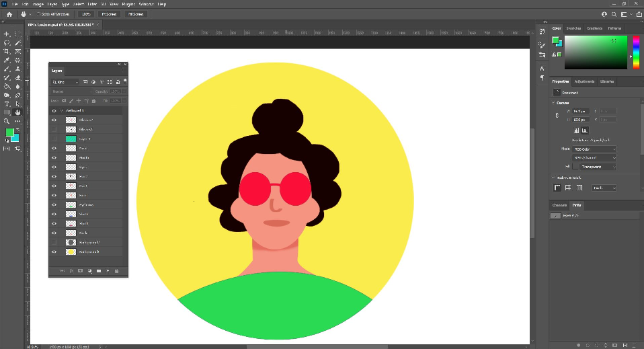Click the canvas Width input field
The image size is (644, 349).
[x=581, y=111]
